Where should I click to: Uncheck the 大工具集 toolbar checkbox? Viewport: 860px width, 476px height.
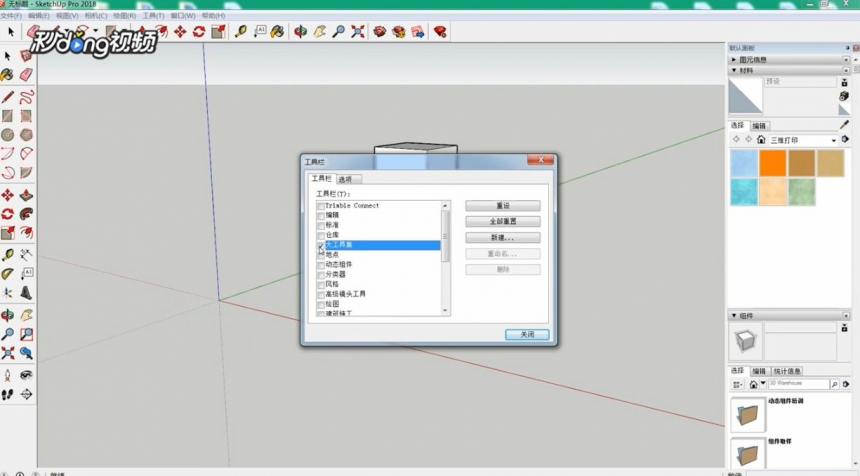coord(321,245)
